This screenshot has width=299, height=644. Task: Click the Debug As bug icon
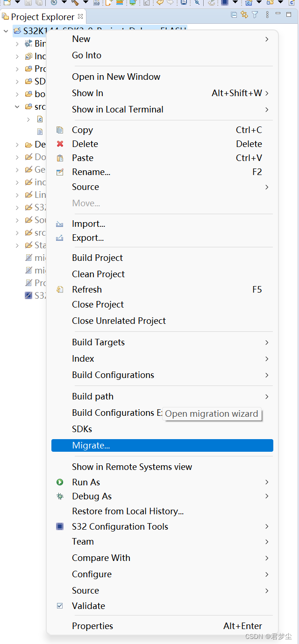[60, 496]
